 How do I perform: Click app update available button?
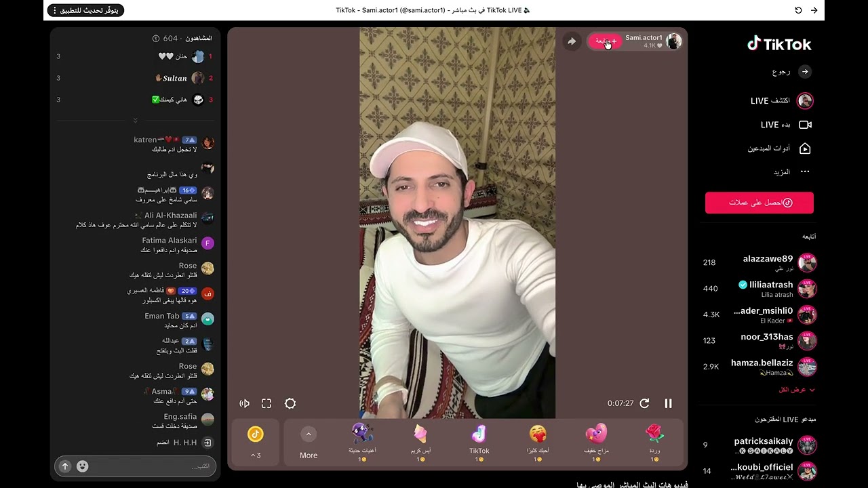[85, 10]
